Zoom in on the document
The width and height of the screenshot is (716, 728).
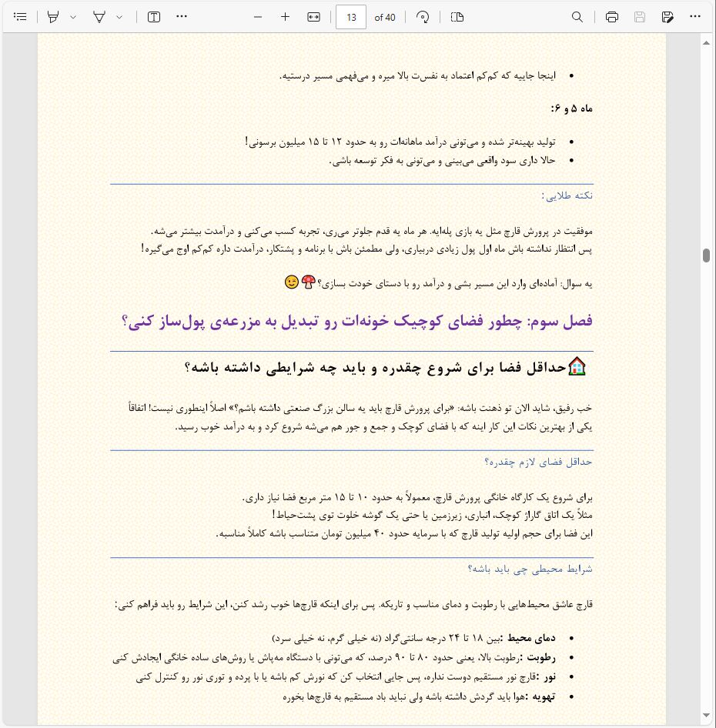pos(284,17)
